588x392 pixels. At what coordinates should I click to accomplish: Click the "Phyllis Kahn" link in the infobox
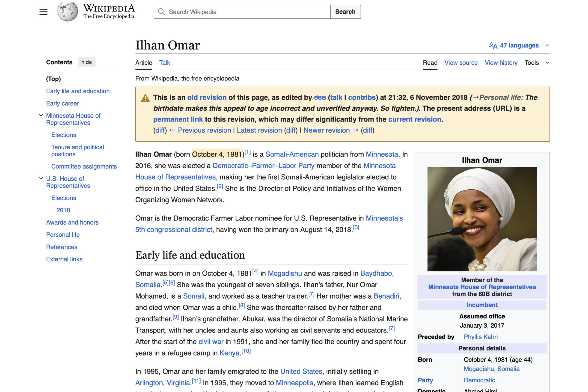(480, 337)
